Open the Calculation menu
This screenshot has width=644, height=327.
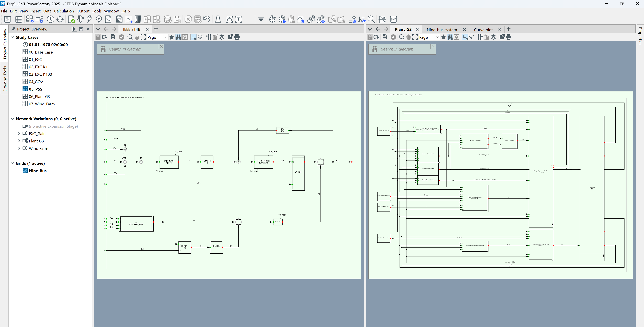tap(64, 11)
